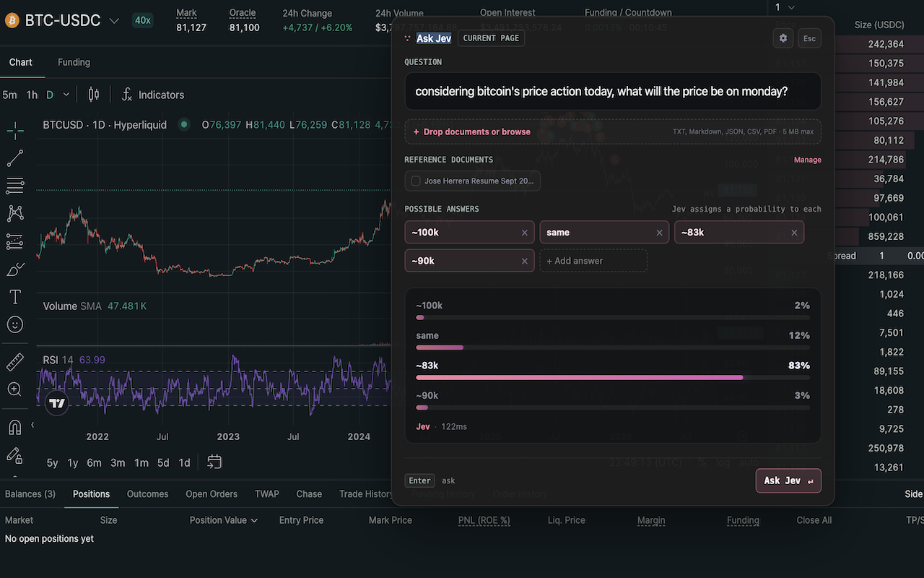Set chart range to 1y
Screen dimensions: 924x578
[x=73, y=462]
